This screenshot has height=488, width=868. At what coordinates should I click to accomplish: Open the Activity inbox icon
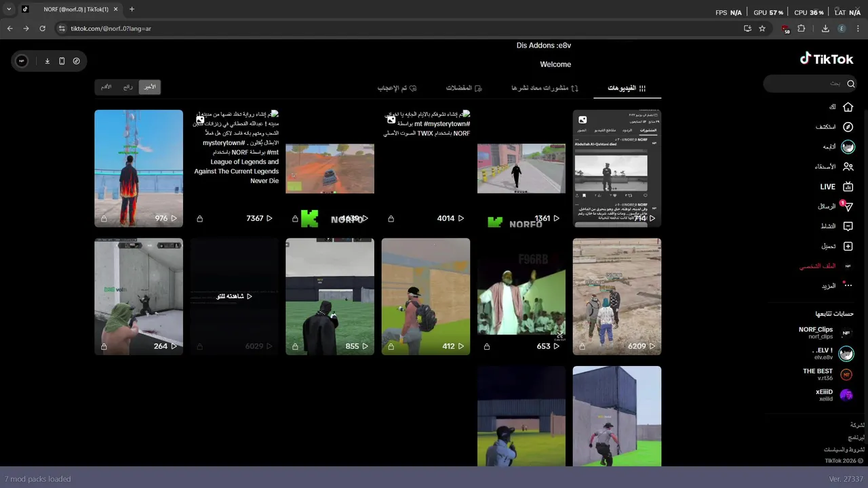(848, 226)
